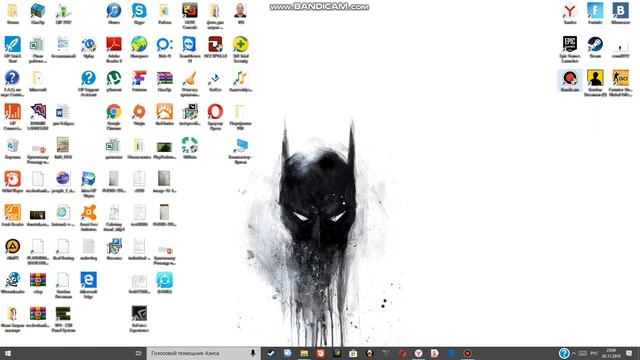Open the Foxit Reader desktop shortcut
Image resolution: width=640 pixels, height=360 pixels.
(x=12, y=213)
